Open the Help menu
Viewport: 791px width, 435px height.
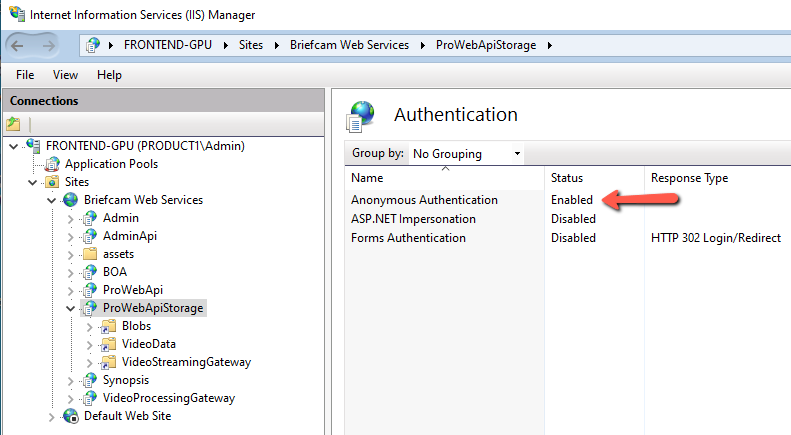[x=109, y=75]
